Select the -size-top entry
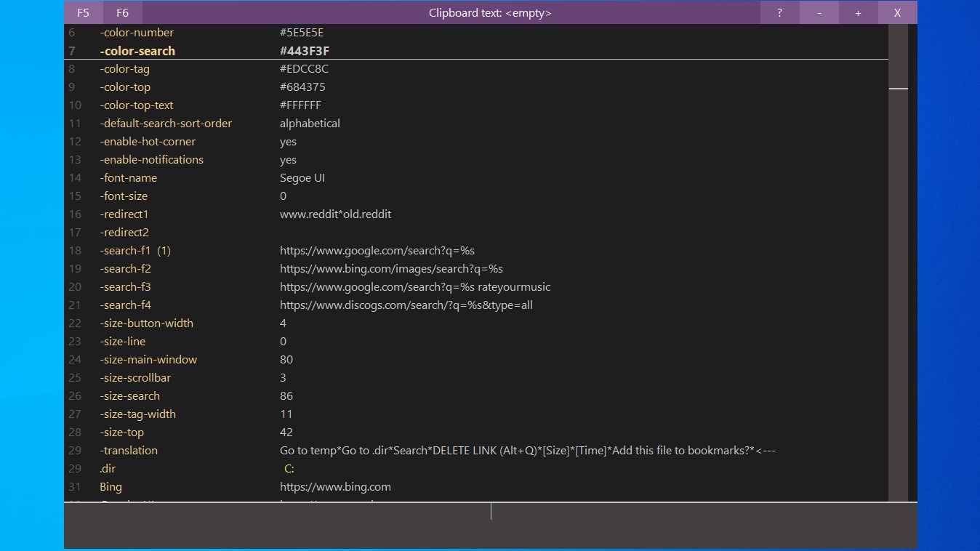Screen dimensions: 980x551 tap(121, 433)
